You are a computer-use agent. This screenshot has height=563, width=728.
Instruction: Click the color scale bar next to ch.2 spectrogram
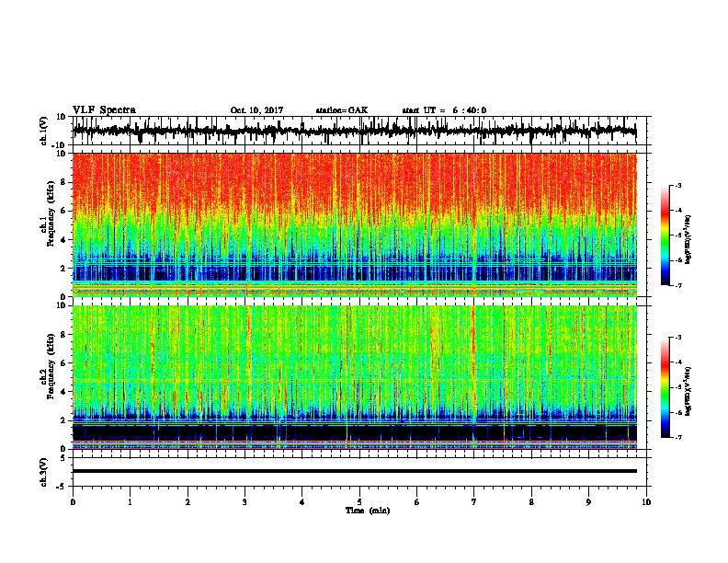(665, 387)
